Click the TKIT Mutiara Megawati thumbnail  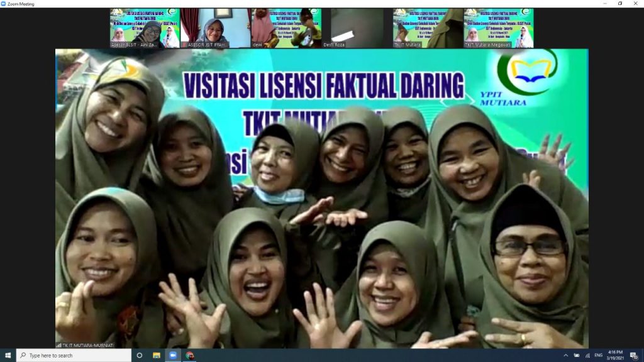pyautogui.click(x=499, y=28)
